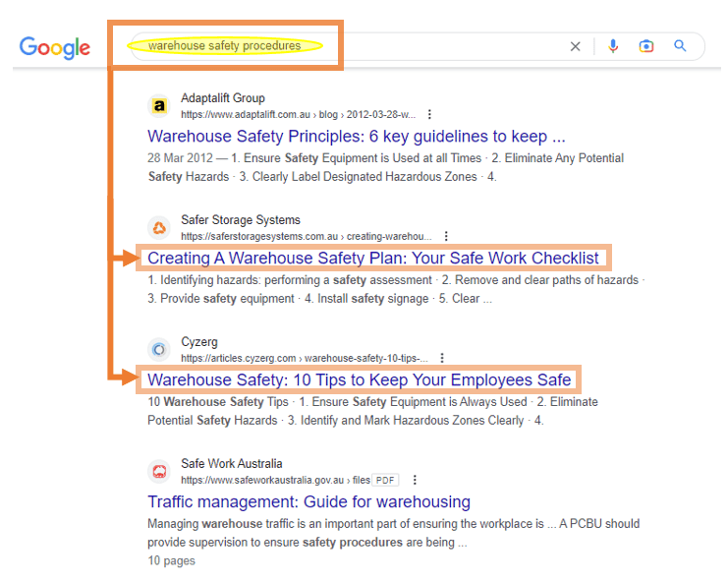Open Warehouse Safety: 10 Tips link
Image resolution: width=728 pixels, height=581 pixels.
tap(360, 379)
